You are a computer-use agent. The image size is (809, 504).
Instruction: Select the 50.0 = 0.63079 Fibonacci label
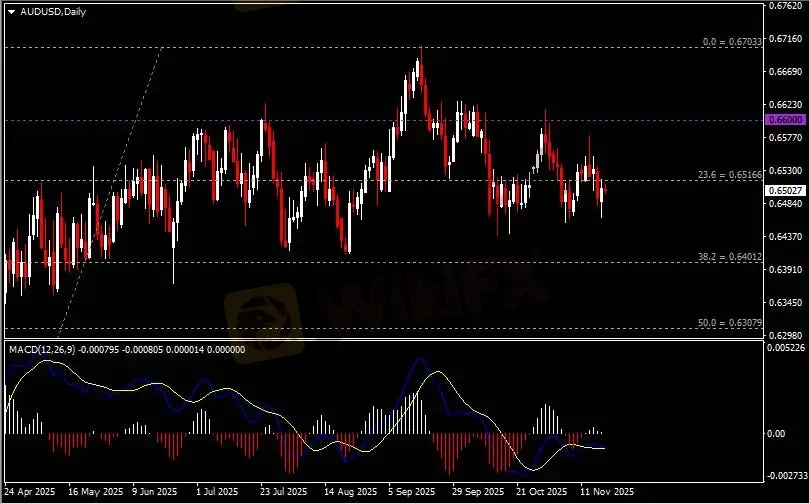(x=730, y=322)
